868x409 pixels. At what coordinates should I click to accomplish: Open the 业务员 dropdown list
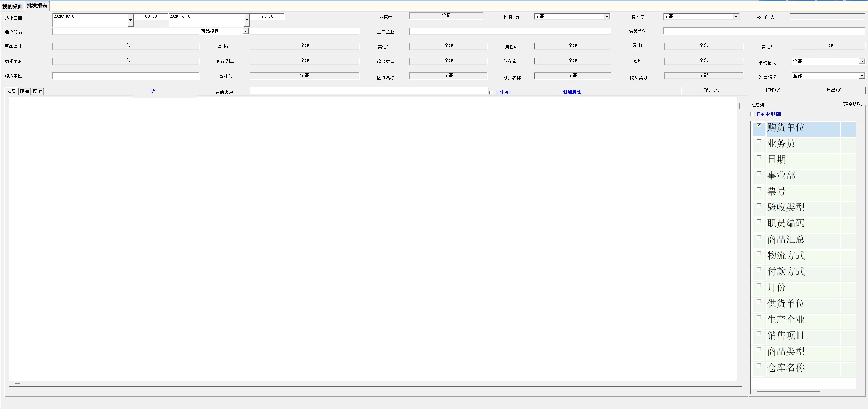[607, 17]
